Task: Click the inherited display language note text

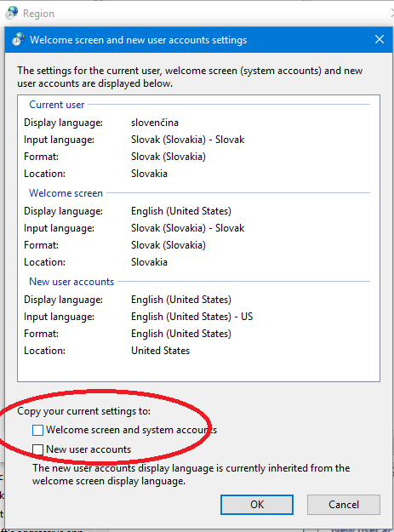Action: click(191, 474)
